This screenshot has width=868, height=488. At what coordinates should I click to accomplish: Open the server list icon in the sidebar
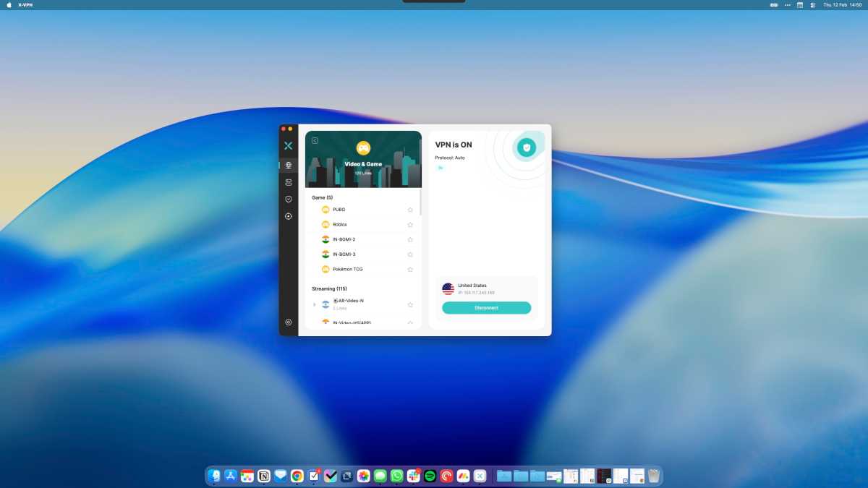point(288,182)
